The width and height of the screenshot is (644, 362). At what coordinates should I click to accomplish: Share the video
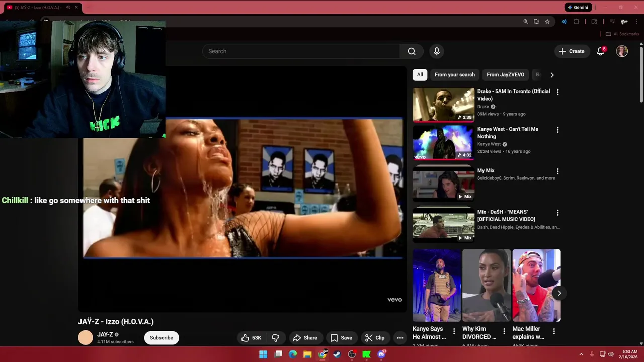click(x=305, y=338)
